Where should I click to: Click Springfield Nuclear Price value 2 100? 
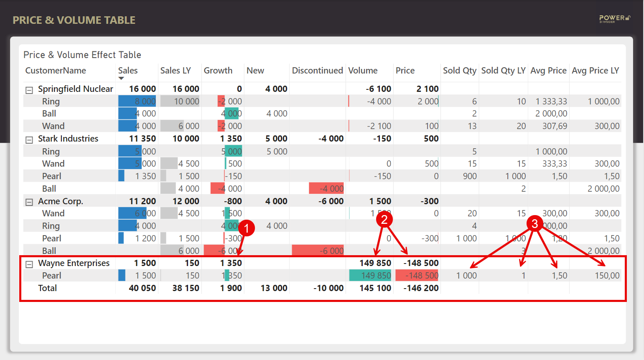[428, 89]
